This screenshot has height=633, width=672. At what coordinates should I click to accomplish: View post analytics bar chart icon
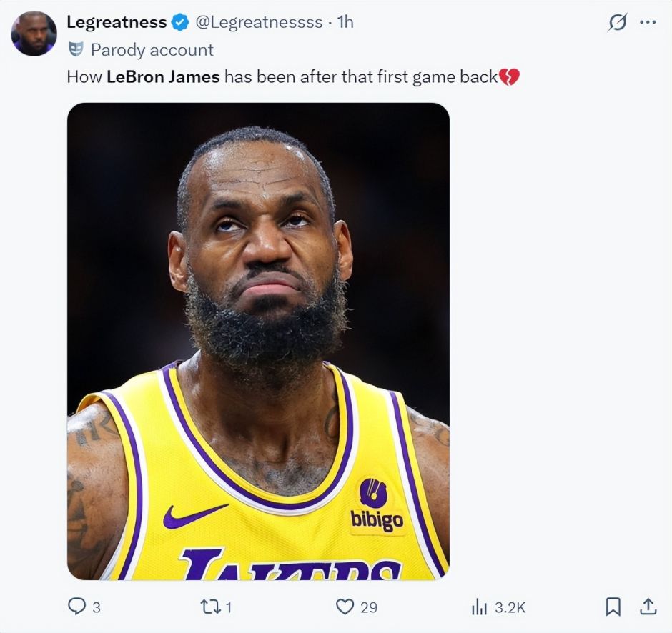479,607
